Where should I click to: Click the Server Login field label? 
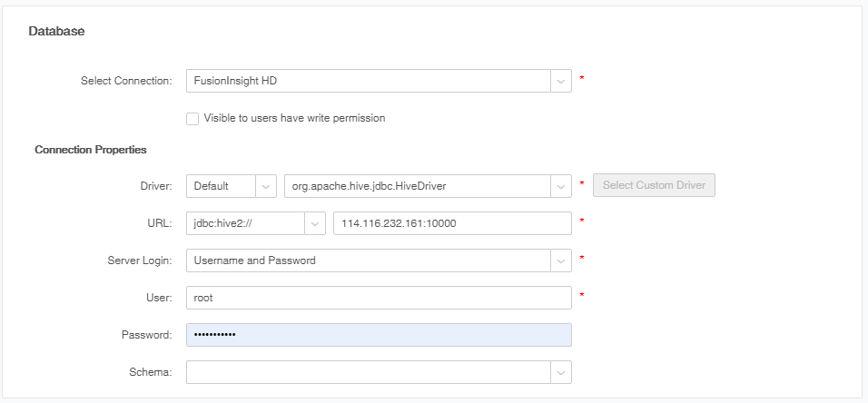(139, 260)
